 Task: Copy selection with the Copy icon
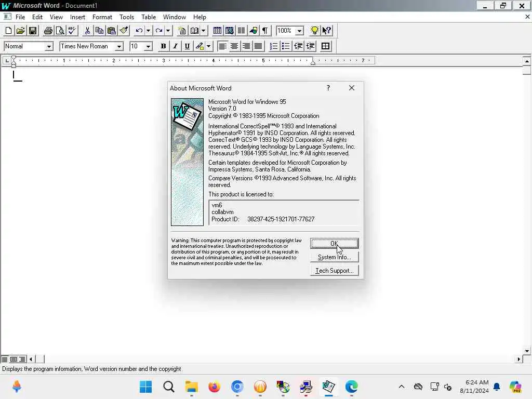[x=99, y=31]
